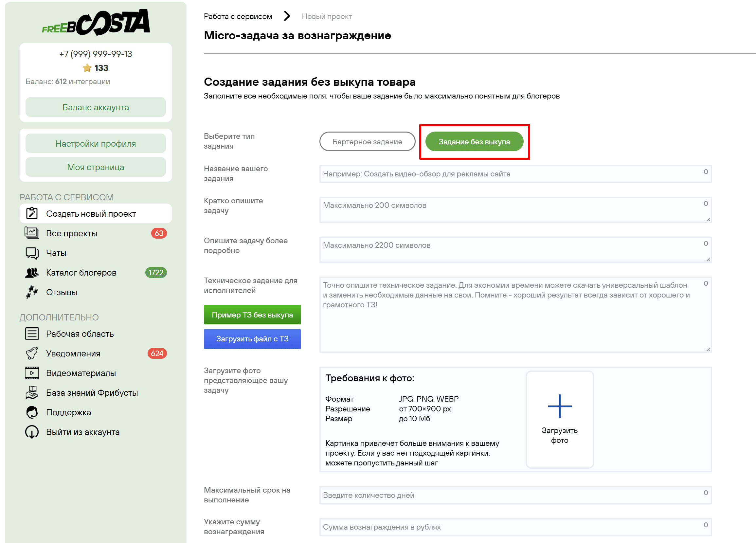Open Все проекты in sidebar
This screenshot has height=543, width=756.
pos(96,233)
